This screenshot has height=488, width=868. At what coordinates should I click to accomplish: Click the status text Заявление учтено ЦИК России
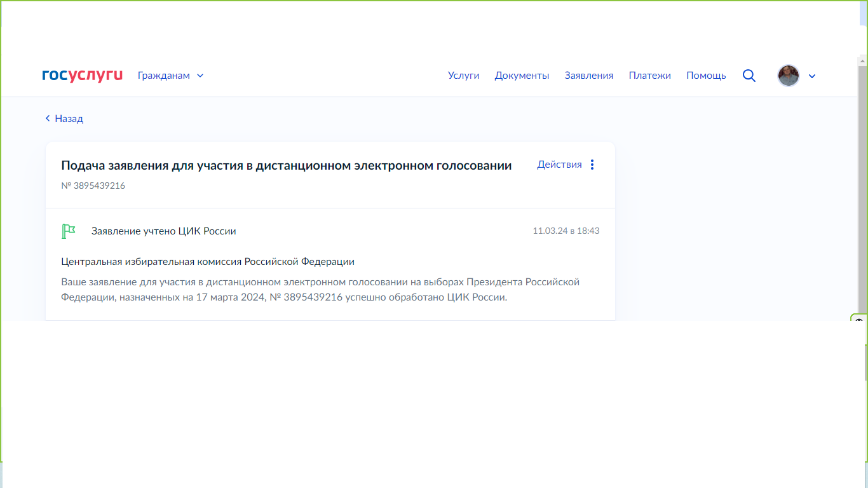click(164, 231)
